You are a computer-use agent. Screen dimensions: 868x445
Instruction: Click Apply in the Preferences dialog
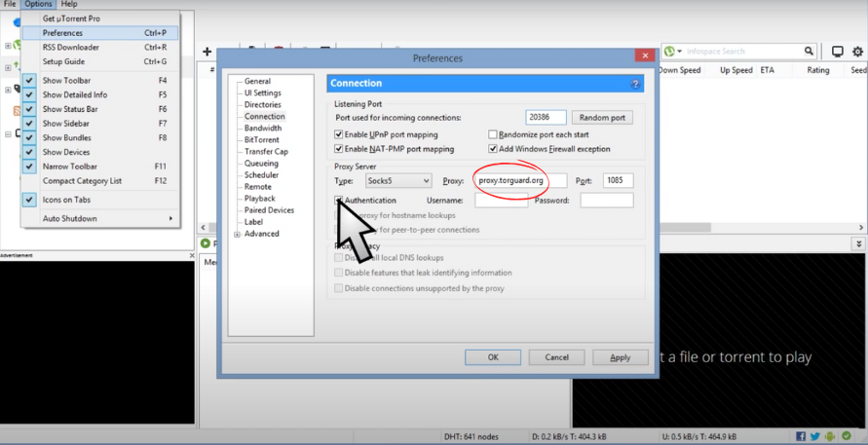pos(620,357)
